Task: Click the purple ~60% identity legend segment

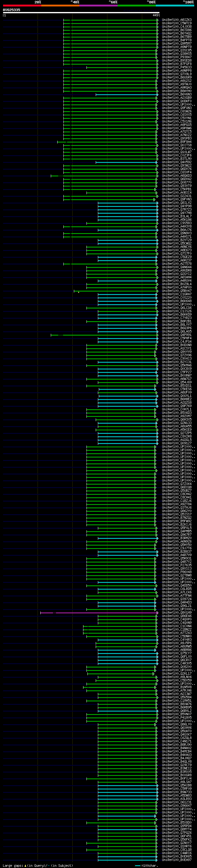Action: pyautogui.click(x=98, y=6)
